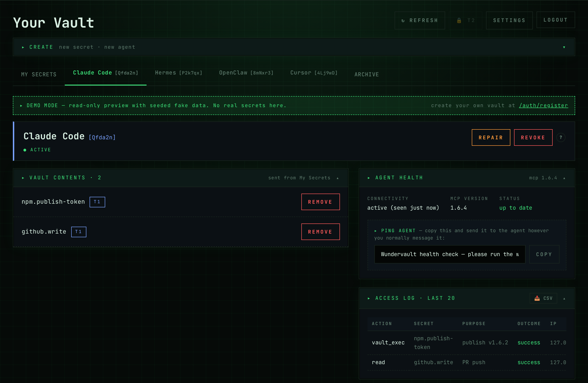Image resolution: width=588 pixels, height=383 pixels.
Task: Click 'up to date' status value
Action: point(516,208)
